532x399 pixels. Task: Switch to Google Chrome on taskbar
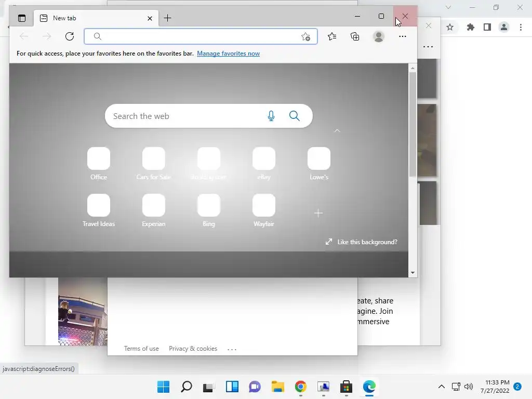click(301, 387)
